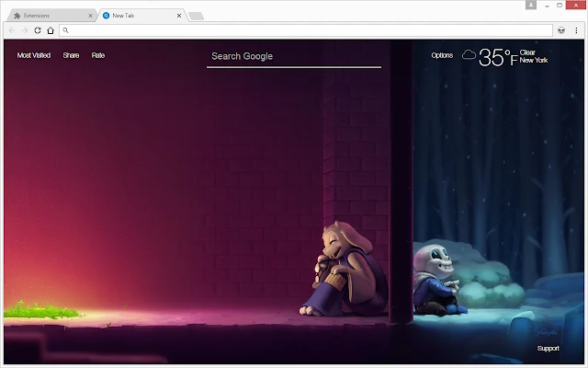Click the Rate link
The image size is (588, 368).
coord(98,55)
